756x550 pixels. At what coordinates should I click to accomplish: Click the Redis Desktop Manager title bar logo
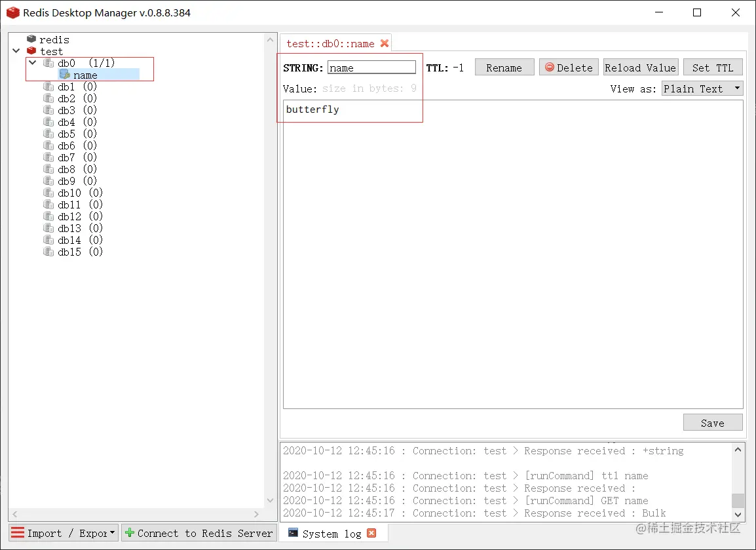click(x=13, y=12)
